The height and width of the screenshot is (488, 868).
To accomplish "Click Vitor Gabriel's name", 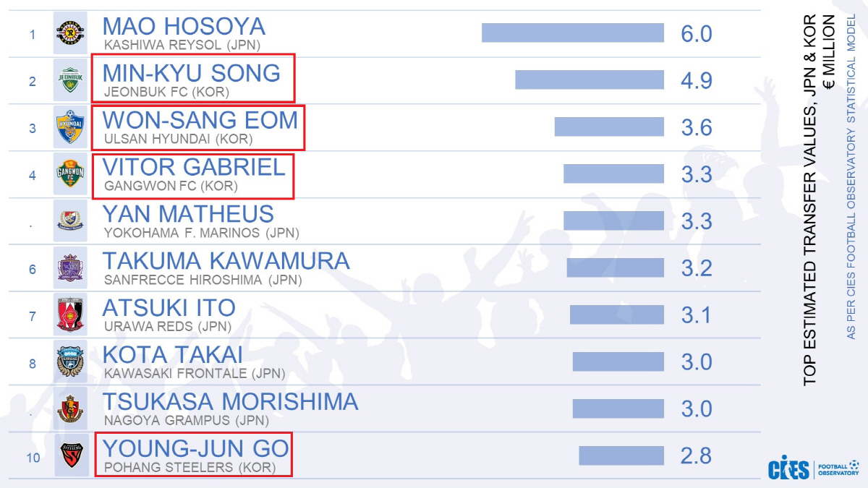I will click(194, 167).
